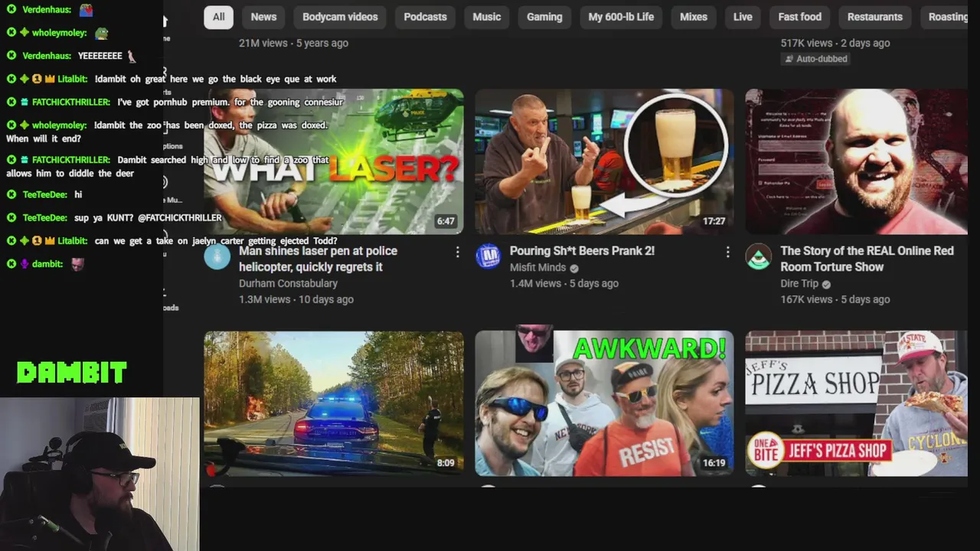Open the Red Room Torture Show thumbnail
980x551 pixels.
pos(856,161)
